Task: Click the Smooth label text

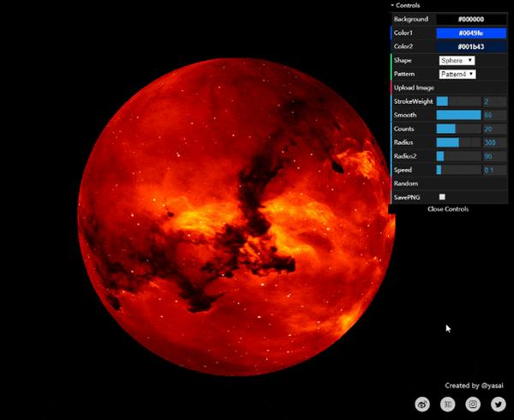Action: [405, 115]
